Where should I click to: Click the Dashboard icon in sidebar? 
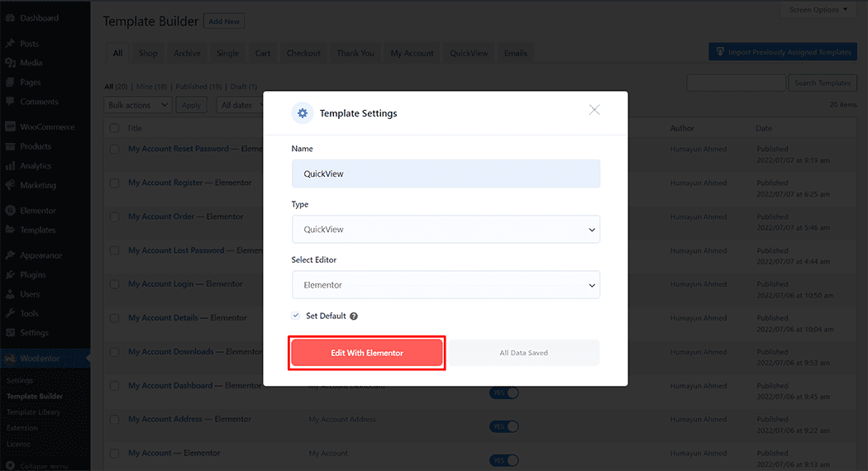point(10,18)
